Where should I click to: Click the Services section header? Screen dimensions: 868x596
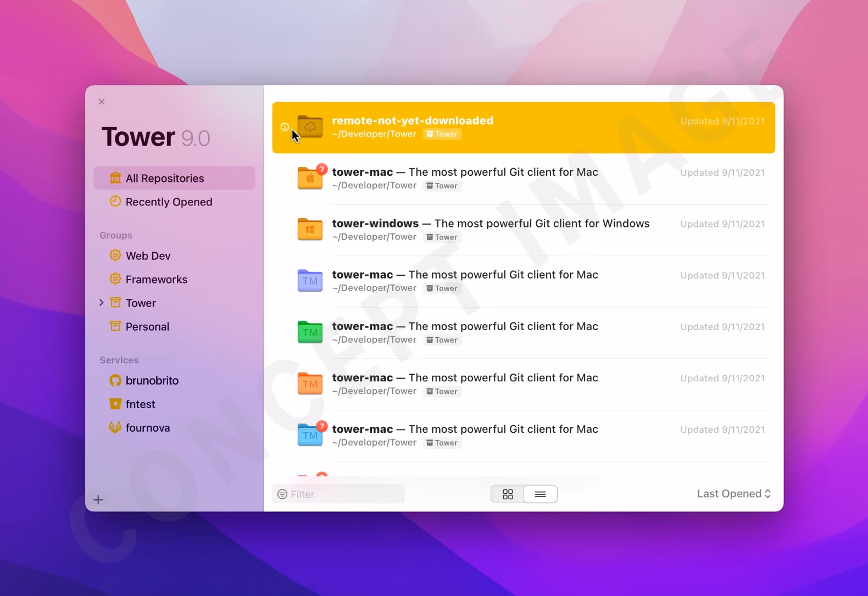pos(119,360)
